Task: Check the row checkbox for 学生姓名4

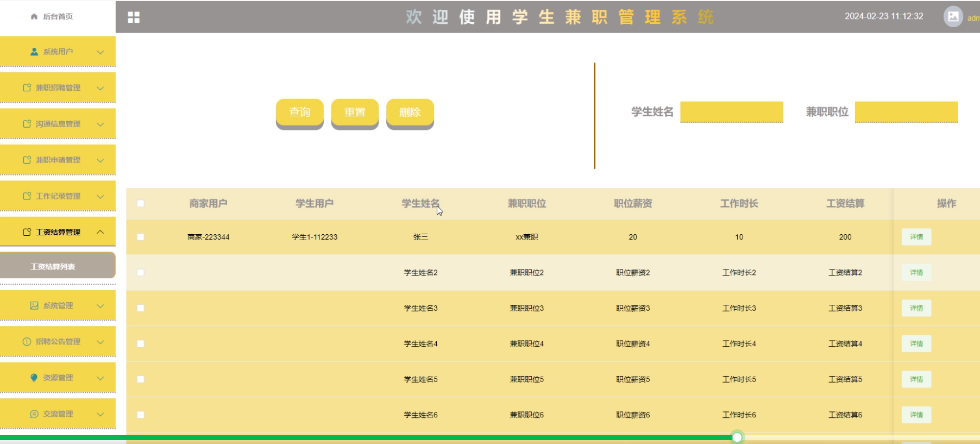Action: 141,343
